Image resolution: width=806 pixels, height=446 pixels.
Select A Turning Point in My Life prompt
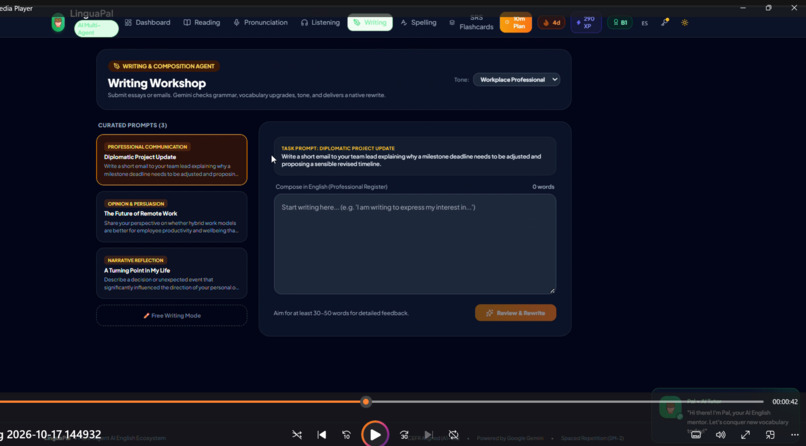click(172, 273)
